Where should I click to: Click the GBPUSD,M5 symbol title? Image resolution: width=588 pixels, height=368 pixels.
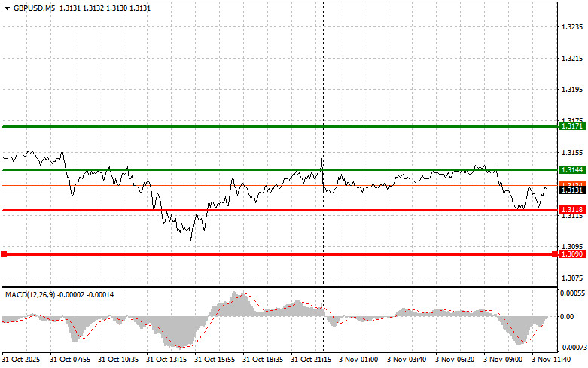point(34,8)
